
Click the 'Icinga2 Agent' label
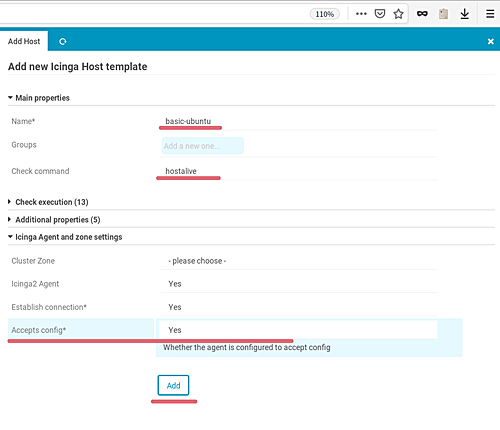[35, 284]
